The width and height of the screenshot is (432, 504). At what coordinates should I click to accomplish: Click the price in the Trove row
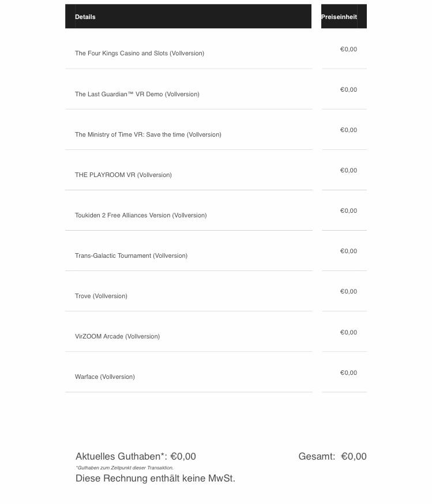click(348, 291)
